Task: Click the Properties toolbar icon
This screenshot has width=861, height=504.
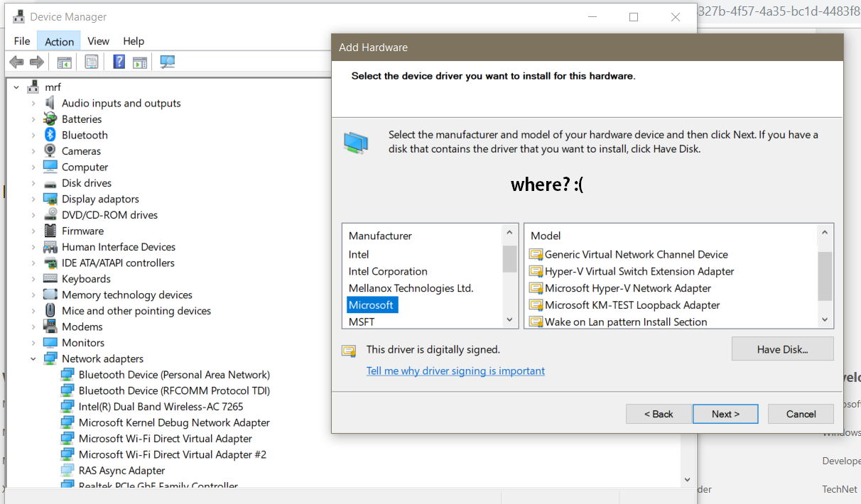Action: click(x=92, y=62)
